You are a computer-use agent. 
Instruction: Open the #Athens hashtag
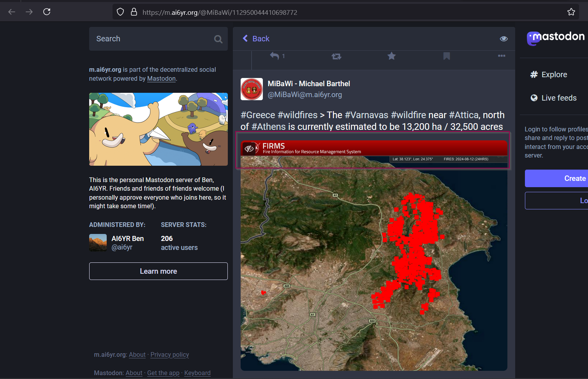click(269, 127)
